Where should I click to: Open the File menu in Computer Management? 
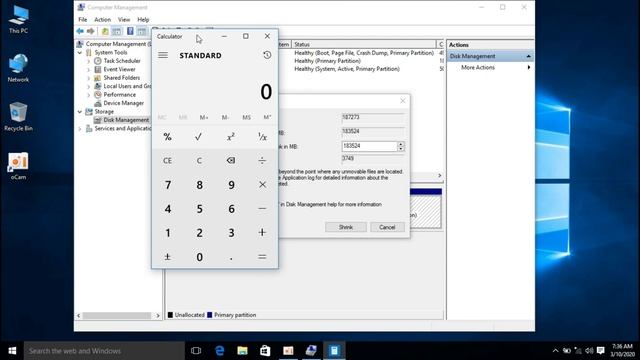point(82,20)
